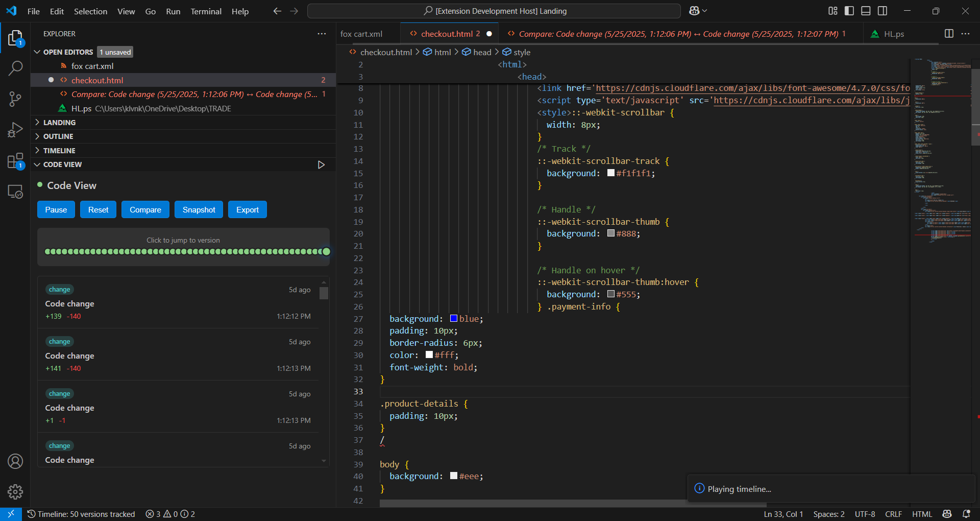Go forward with the navigation arrow

(x=294, y=11)
